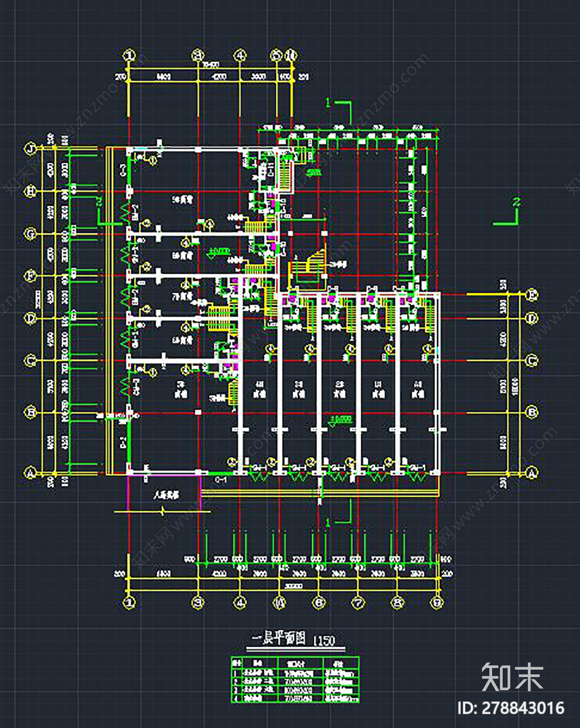The width and height of the screenshot is (580, 728).
Task: Click axis bubble 9 at bottom right
Action: (437, 603)
